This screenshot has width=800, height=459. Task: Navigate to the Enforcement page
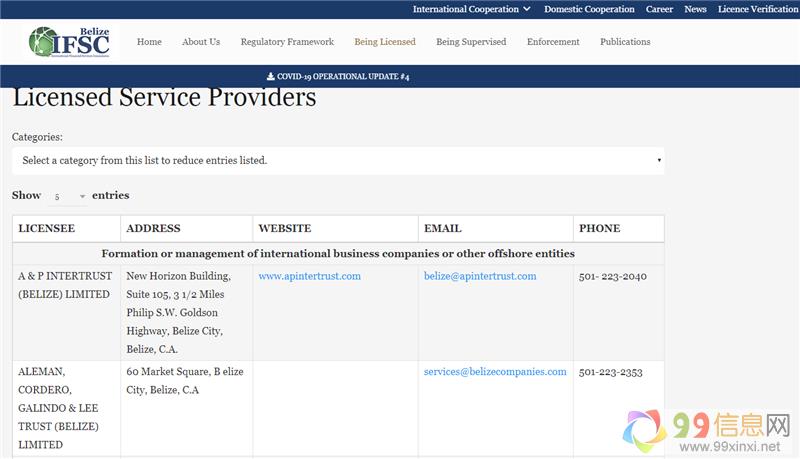point(553,42)
